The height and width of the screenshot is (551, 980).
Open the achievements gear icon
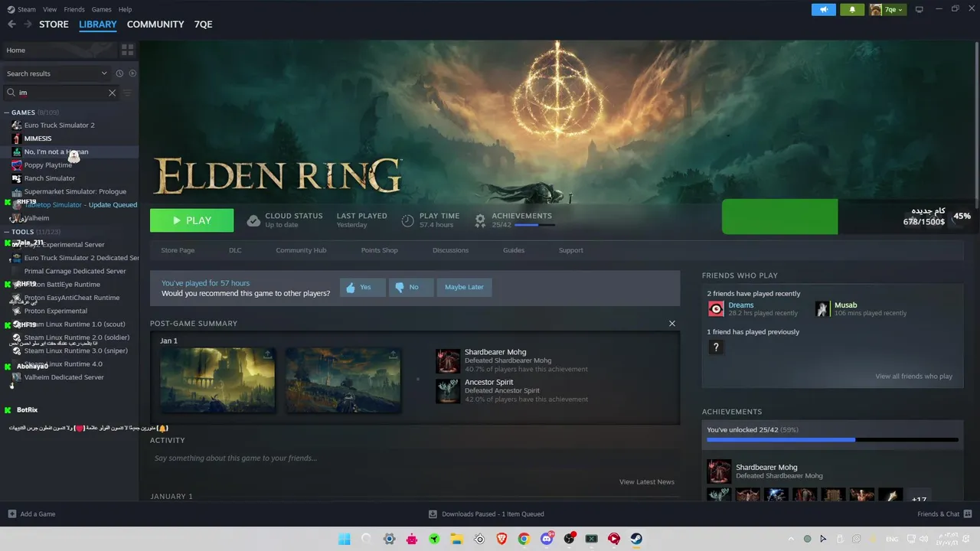[480, 220]
